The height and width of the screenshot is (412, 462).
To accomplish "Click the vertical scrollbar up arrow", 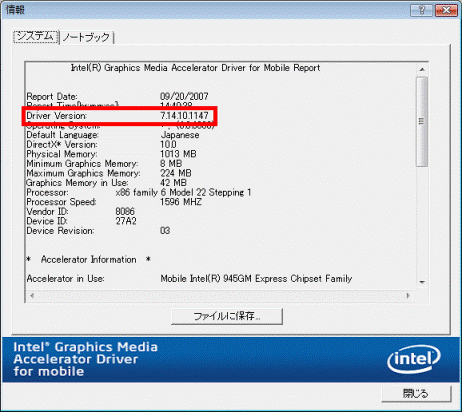I will coord(422,69).
